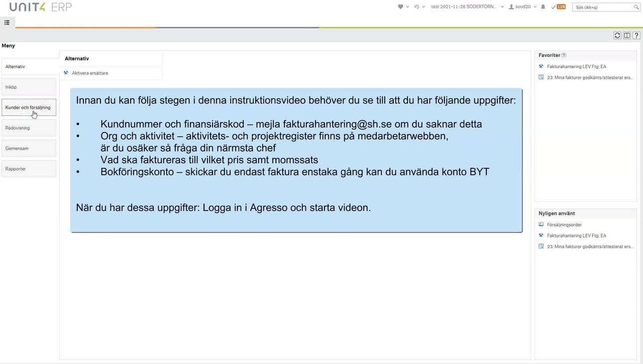Viewport: 643px width, 364px height.
Task: Click the notifications bell icon
Action: coord(543,7)
